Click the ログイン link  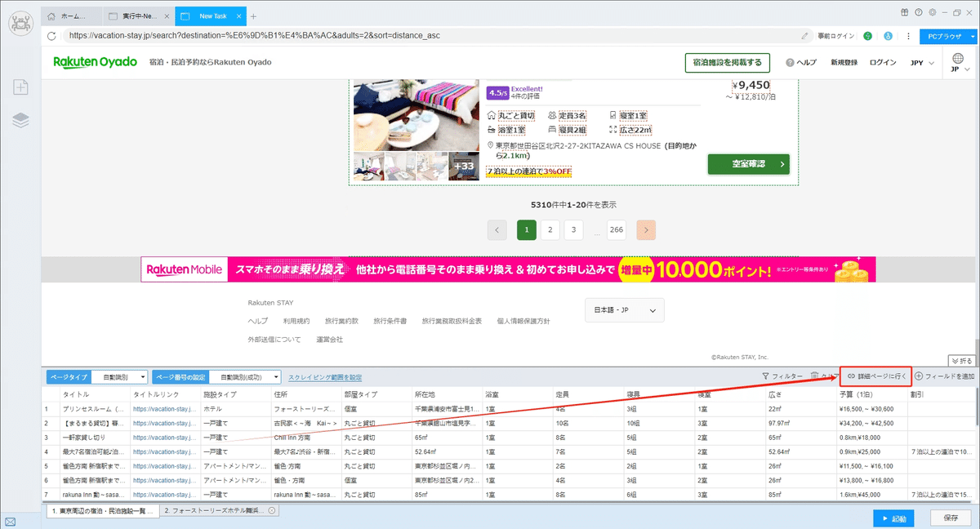point(883,63)
